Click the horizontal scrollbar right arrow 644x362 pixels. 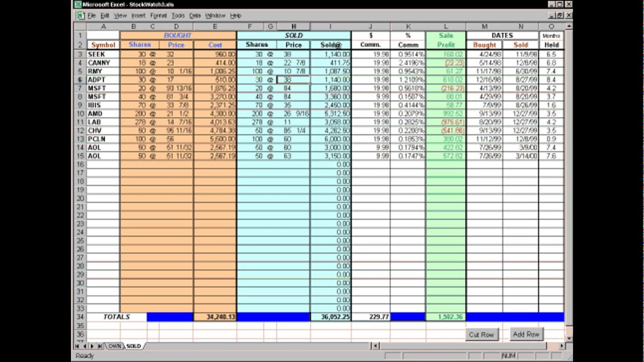point(561,346)
